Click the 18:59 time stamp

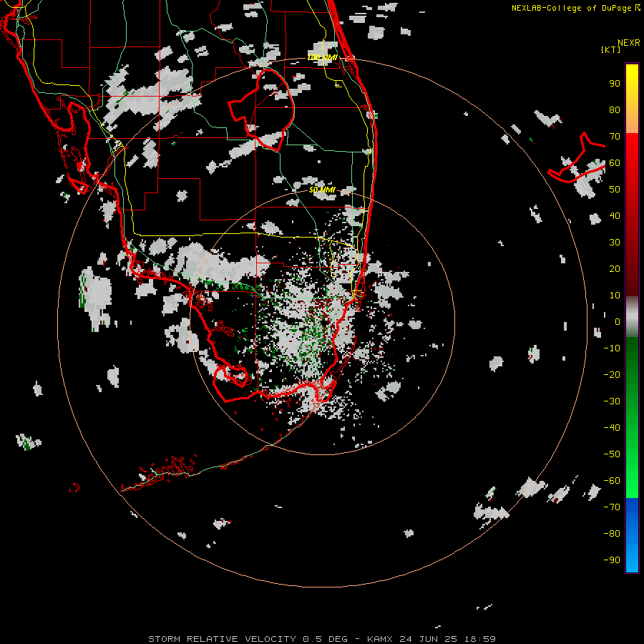480,639
